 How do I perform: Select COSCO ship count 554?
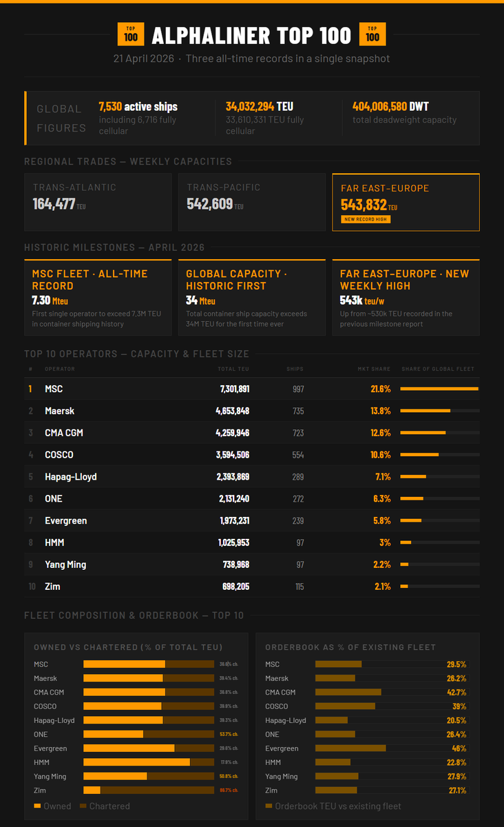pos(297,456)
